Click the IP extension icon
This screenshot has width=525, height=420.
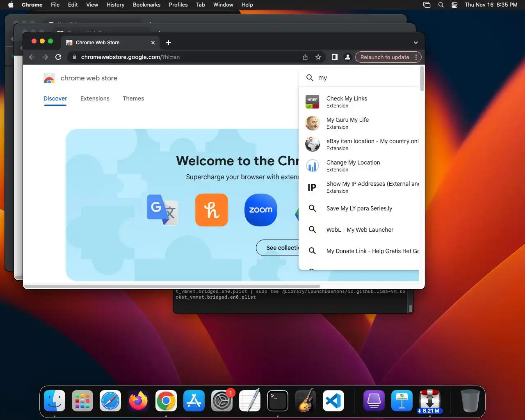click(313, 187)
